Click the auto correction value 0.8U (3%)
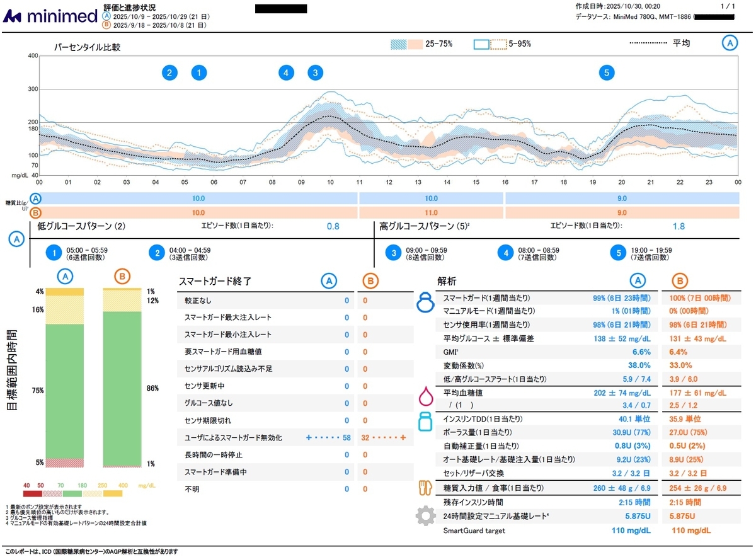 point(634,446)
